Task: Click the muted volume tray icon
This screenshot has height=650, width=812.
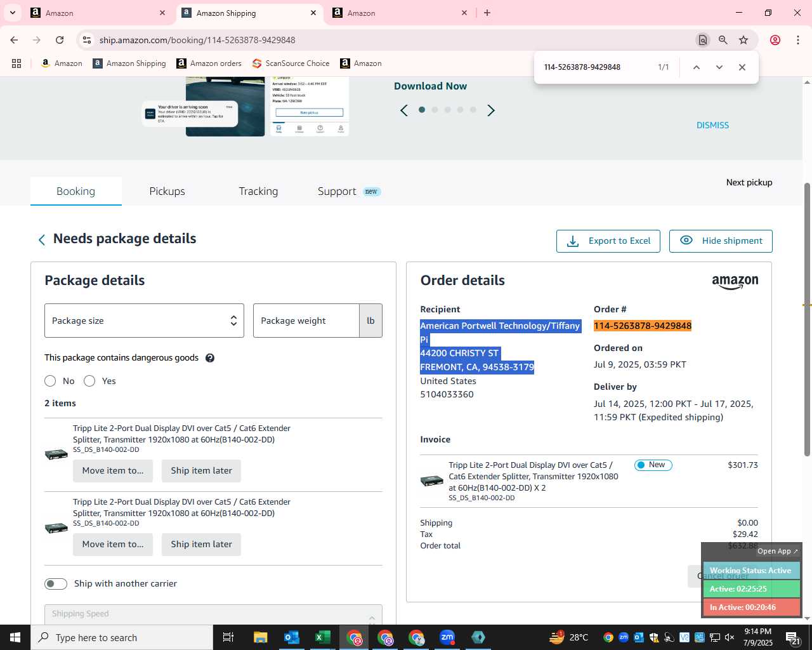Action: tap(730, 638)
